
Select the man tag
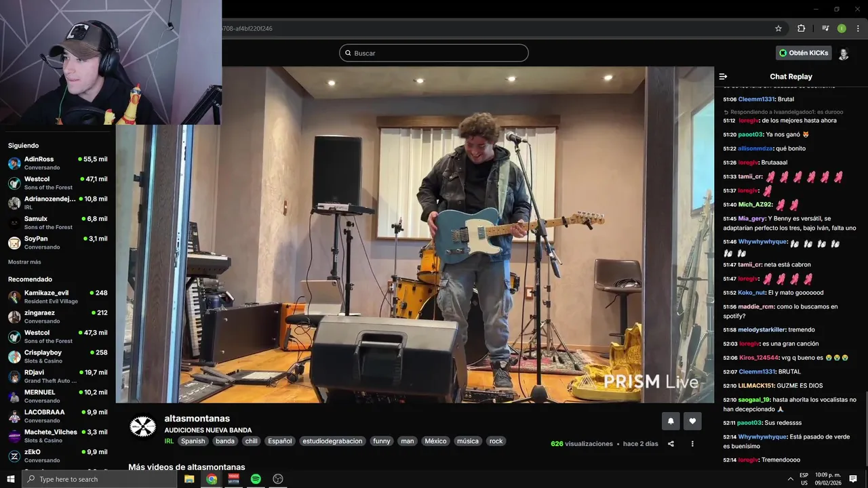coord(408,441)
